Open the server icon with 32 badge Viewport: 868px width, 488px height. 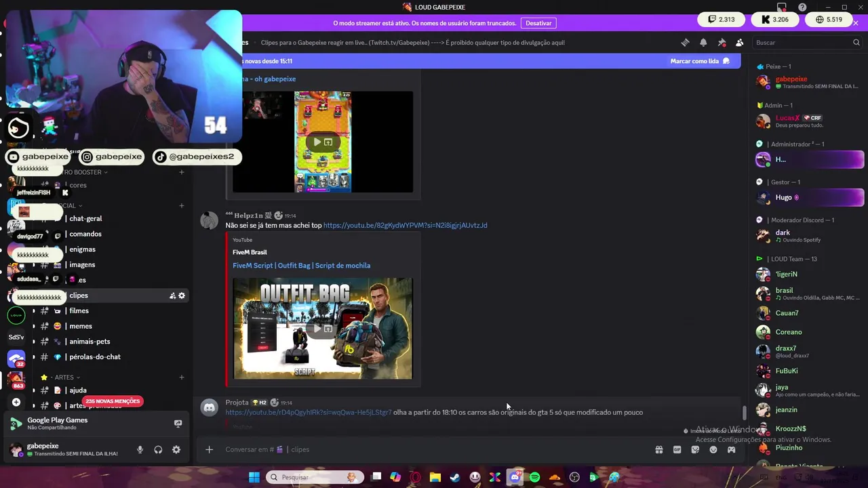pyautogui.click(x=16, y=359)
